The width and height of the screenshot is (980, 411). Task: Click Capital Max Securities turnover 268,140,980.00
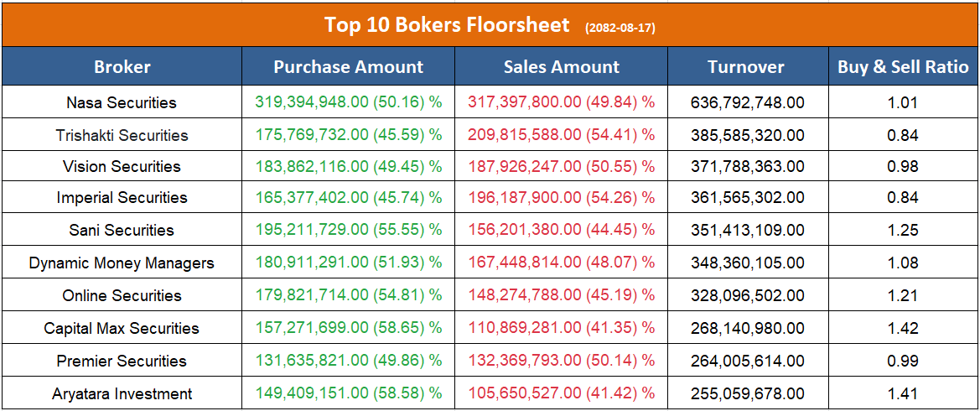pyautogui.click(x=748, y=328)
